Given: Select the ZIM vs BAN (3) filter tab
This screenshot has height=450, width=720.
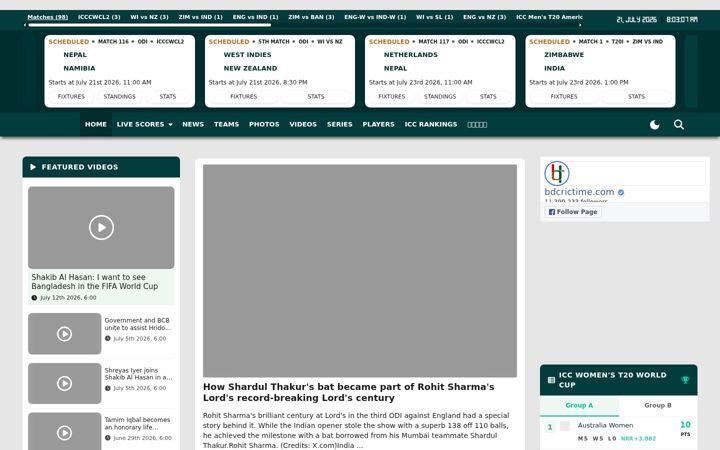Looking at the screenshot, I should (x=311, y=17).
